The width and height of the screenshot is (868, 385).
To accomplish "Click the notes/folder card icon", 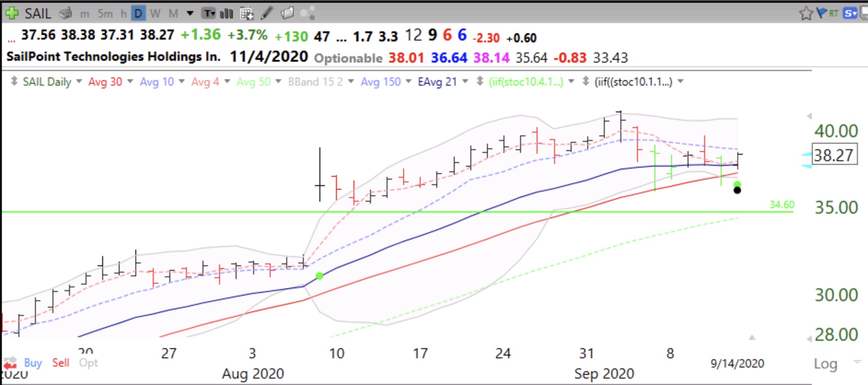I will click(287, 13).
